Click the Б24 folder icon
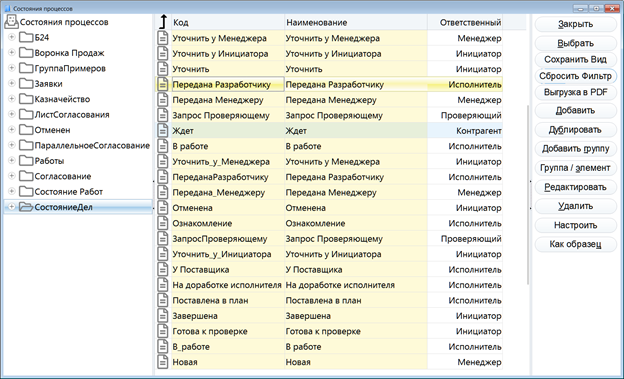This screenshot has height=379, width=624. [26, 37]
